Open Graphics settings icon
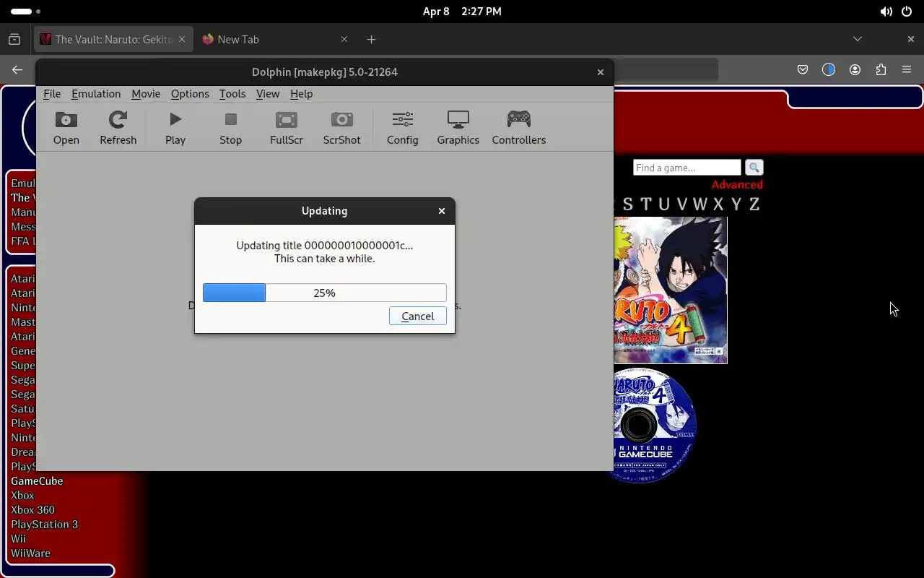 [x=458, y=129]
